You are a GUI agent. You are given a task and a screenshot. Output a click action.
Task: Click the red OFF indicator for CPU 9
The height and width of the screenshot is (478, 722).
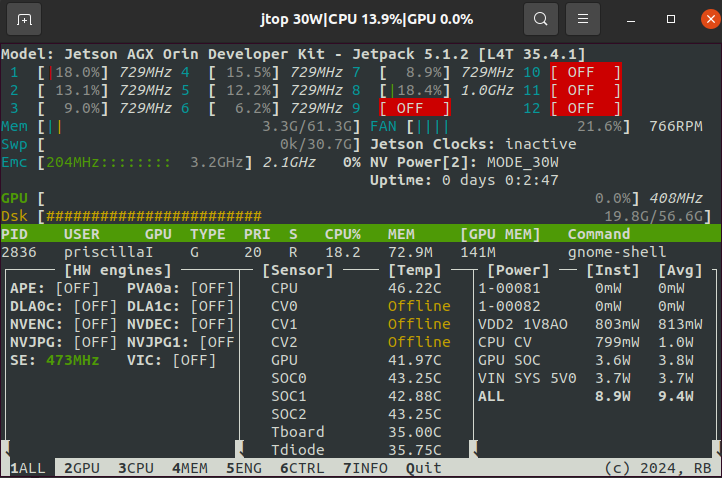(x=414, y=108)
